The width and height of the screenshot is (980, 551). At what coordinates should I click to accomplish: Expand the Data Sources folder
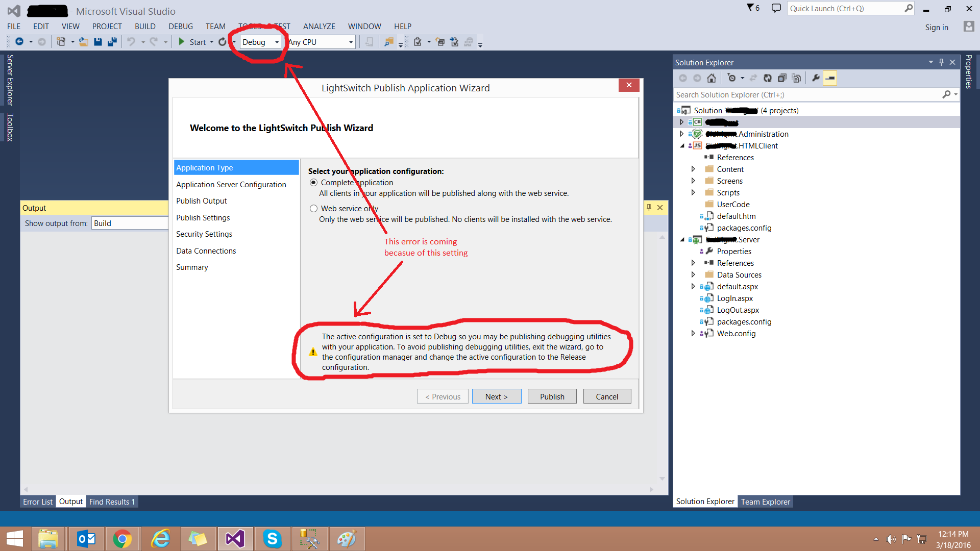[x=693, y=274]
